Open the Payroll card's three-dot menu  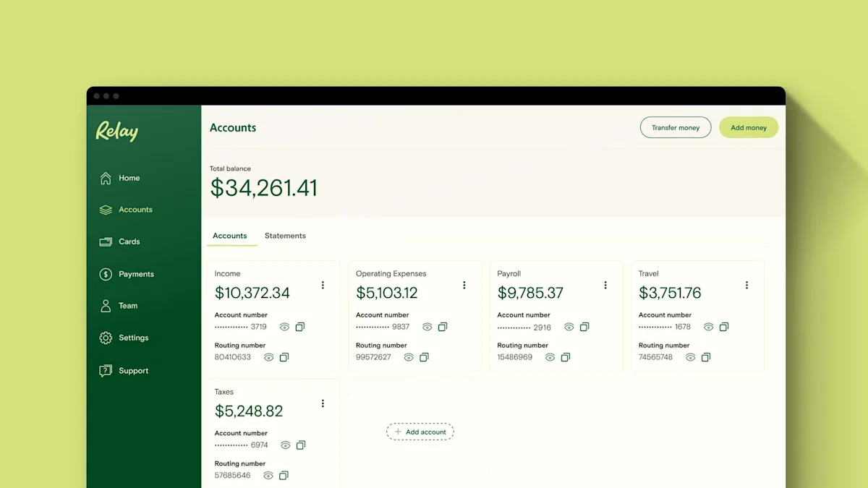[x=605, y=285]
